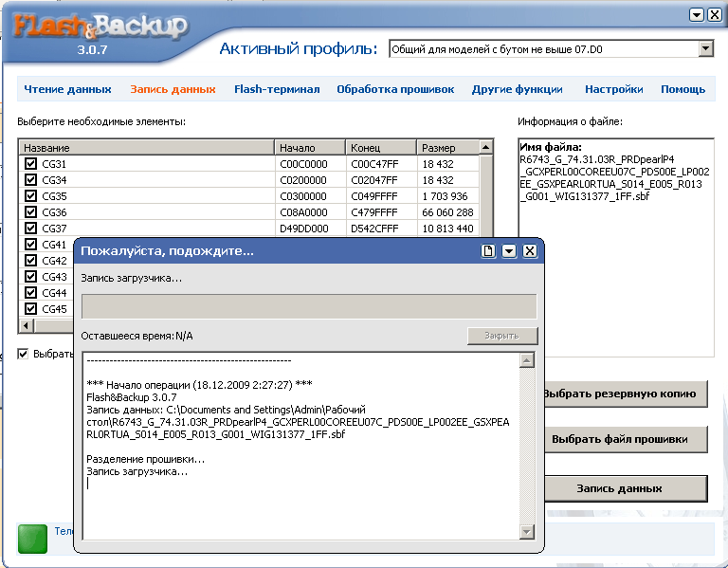Go to the 'Настройки' tab
Image resolution: width=728 pixels, height=568 pixels.
pyautogui.click(x=614, y=89)
